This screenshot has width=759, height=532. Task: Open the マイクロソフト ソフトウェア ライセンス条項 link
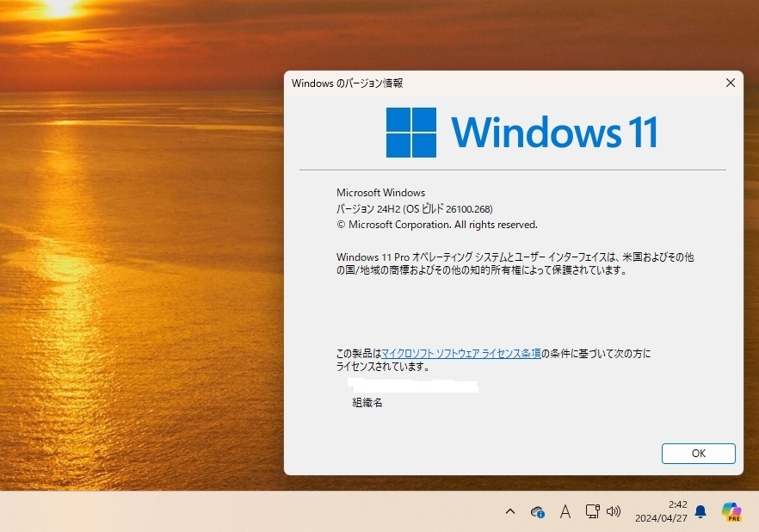[x=461, y=354]
